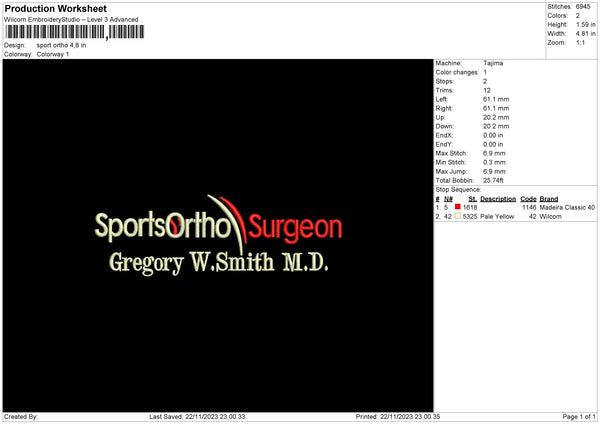
Task: Click the Trims value "12"
Action: (x=487, y=91)
